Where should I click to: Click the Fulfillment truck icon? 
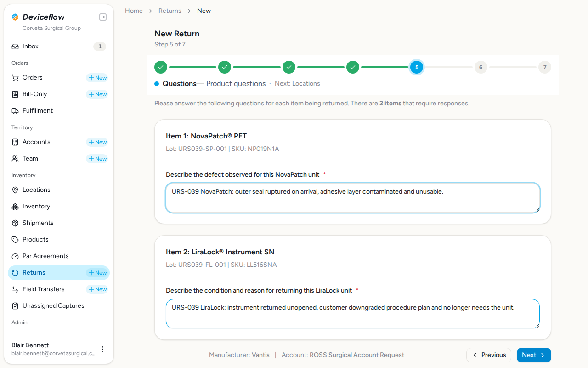click(15, 111)
